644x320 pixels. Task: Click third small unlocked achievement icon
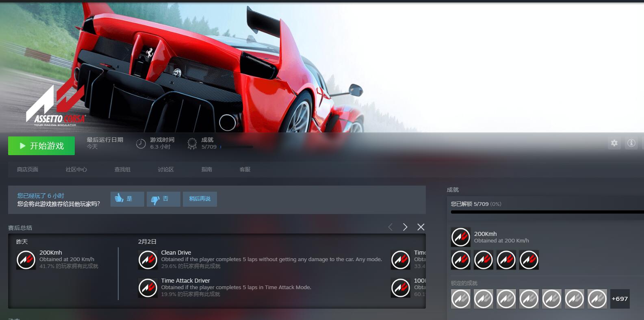point(506,260)
